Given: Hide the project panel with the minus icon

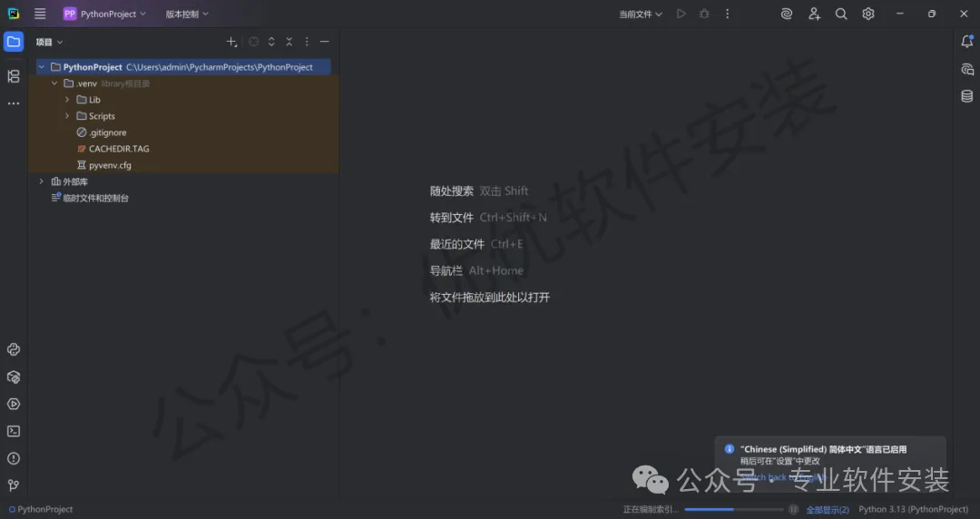Looking at the screenshot, I should click(x=324, y=42).
